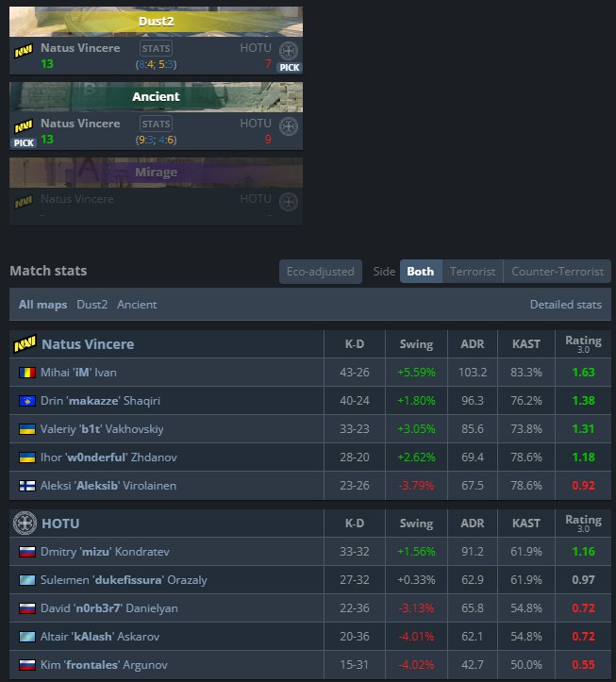Click the NAVI logo in the stats header
This screenshot has height=682, width=616.
[x=25, y=344]
